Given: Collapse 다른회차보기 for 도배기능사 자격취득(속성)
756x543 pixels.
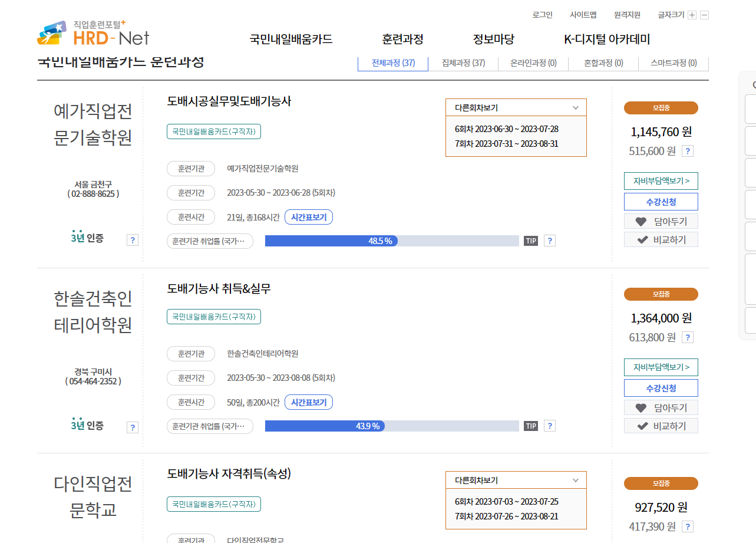Looking at the screenshot, I should tap(516, 479).
